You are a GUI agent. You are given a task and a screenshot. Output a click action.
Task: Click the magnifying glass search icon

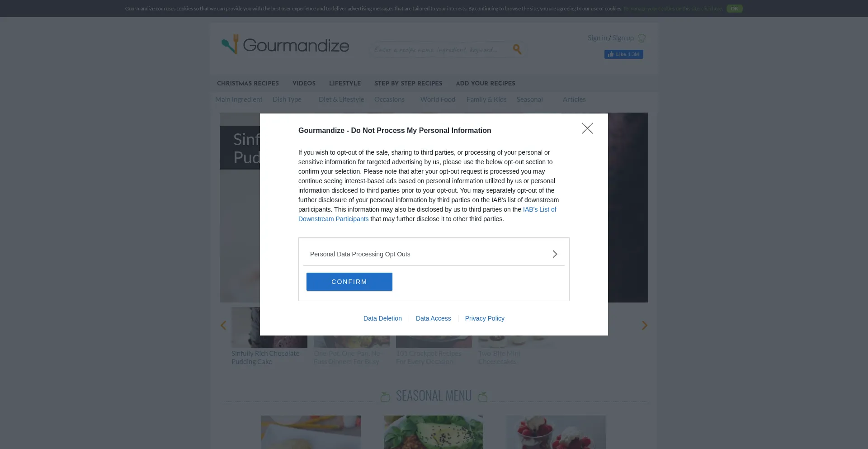(517, 49)
